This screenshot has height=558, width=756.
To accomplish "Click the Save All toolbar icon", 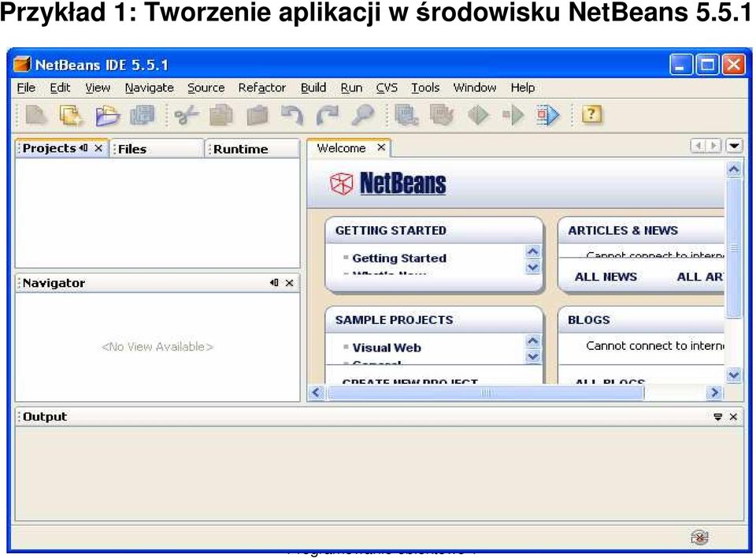I will click(143, 116).
